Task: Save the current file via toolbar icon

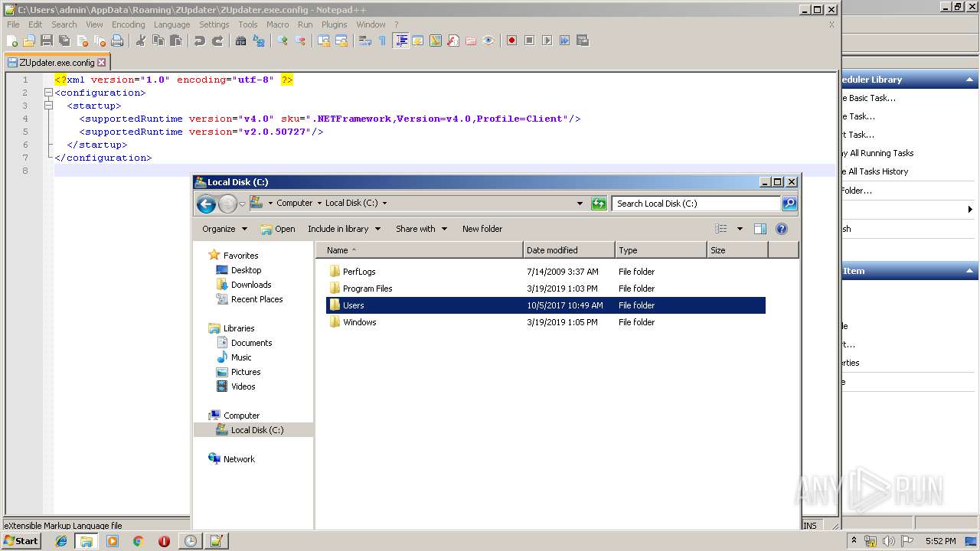Action: click(47, 41)
